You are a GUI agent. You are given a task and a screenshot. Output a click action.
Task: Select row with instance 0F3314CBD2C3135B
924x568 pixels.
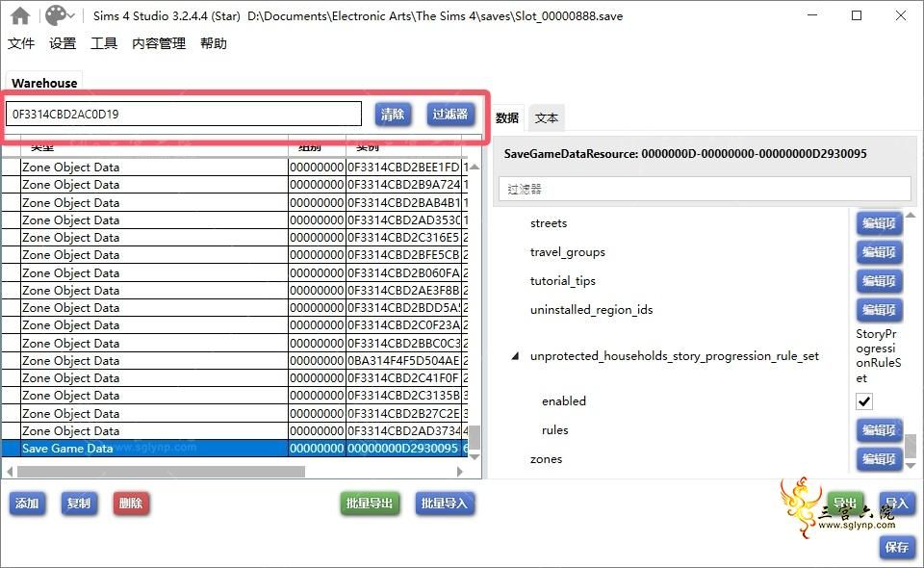[235, 396]
